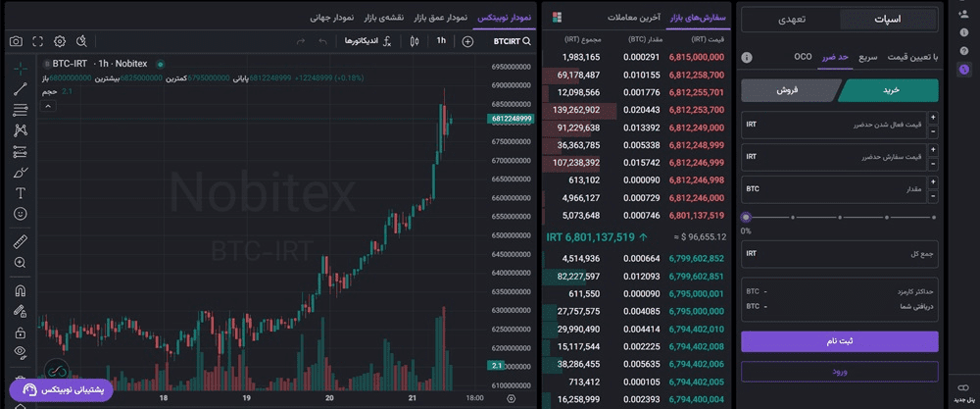The image size is (980, 409).
Task: Select the trend line drawing tool
Action: (20, 89)
